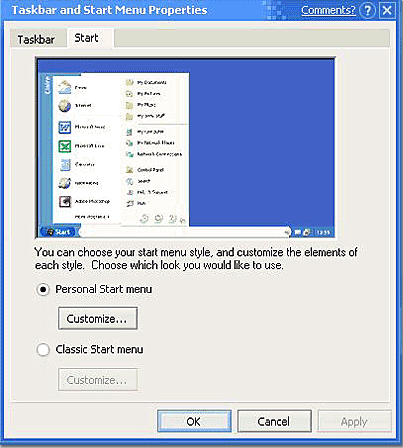Click the help question mark icon
The image size is (403, 448).
pyautogui.click(x=368, y=10)
